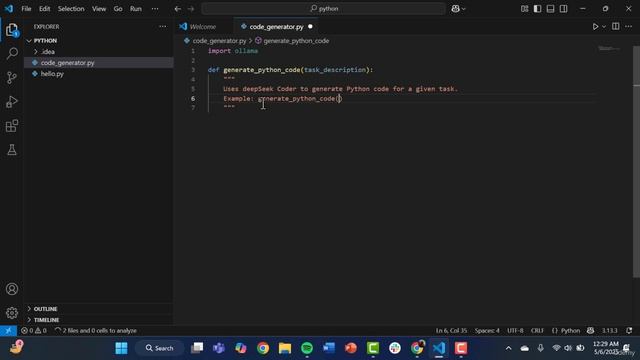Open Spotify from the taskbar
640x360 pixels.
tap(307, 348)
